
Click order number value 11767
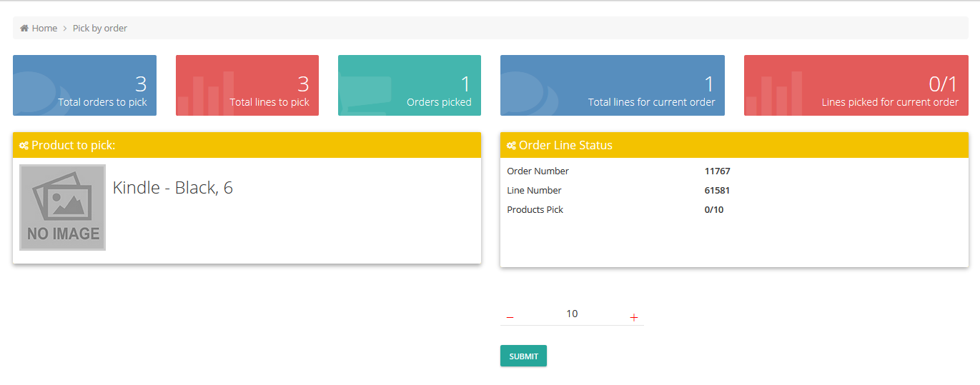[718, 171]
